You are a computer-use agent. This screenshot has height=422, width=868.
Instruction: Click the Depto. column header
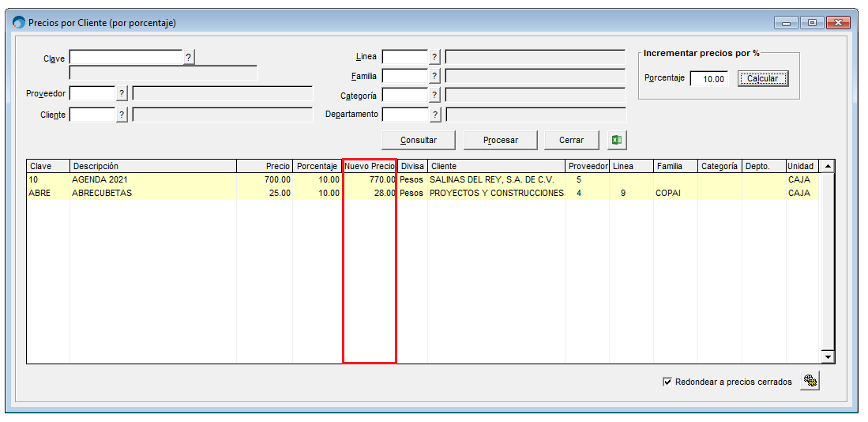764,166
